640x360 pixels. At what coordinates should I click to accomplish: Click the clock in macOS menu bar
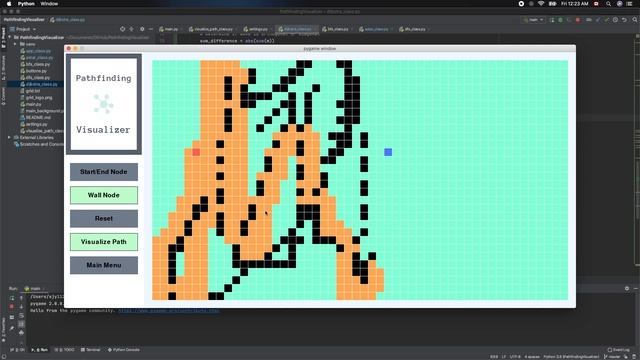pyautogui.click(x=575, y=4)
